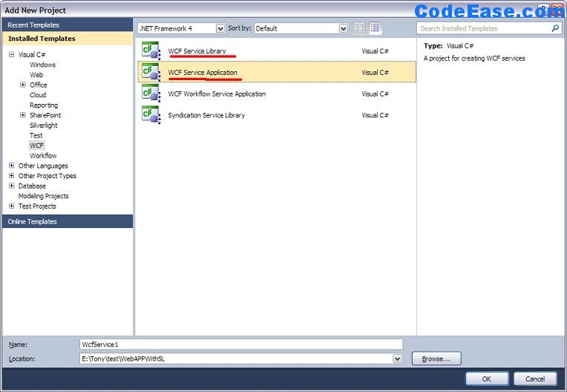The image size is (567, 392).
Task: Select Syndication Service Library name
Action: [x=206, y=115]
